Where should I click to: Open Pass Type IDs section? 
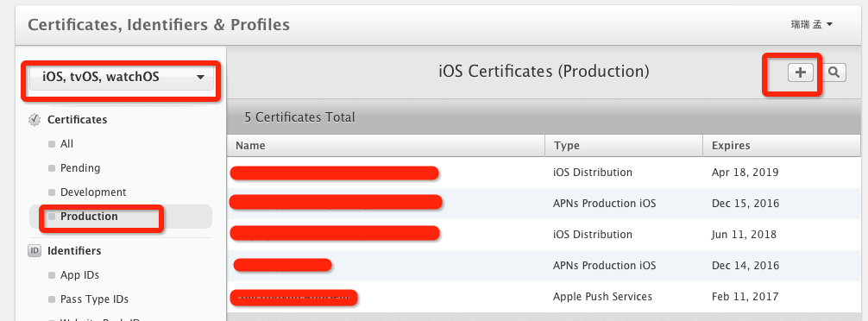click(x=94, y=299)
